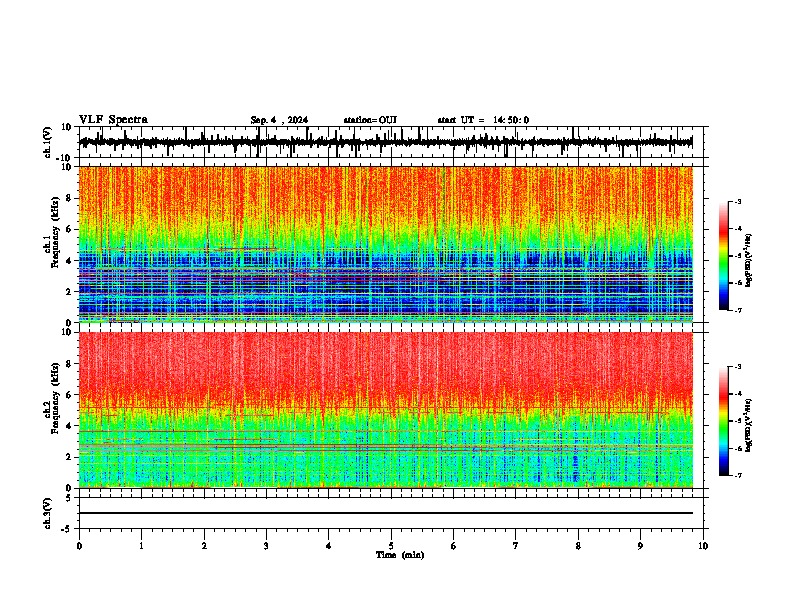Click the ch.1 voltage waveform trace

[386, 142]
